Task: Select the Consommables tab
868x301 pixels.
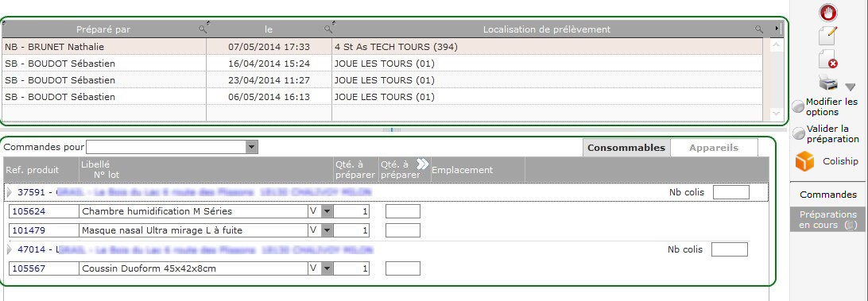Action: pos(626,148)
